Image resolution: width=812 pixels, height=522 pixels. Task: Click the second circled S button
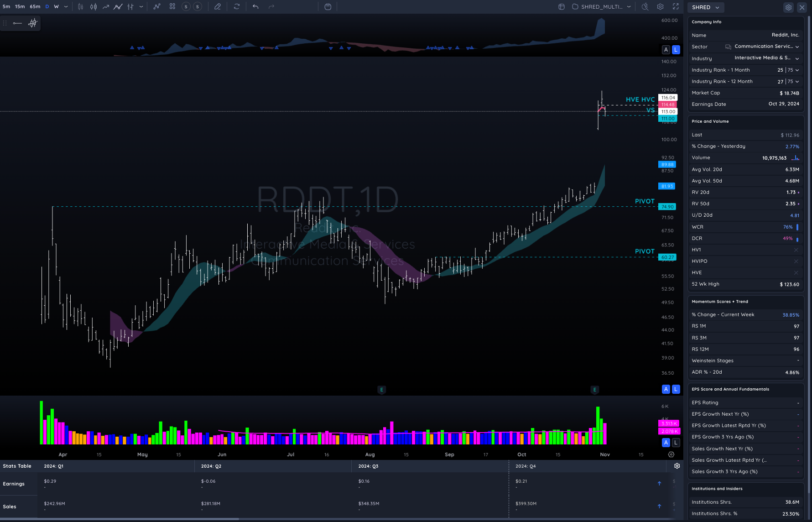[198, 7]
